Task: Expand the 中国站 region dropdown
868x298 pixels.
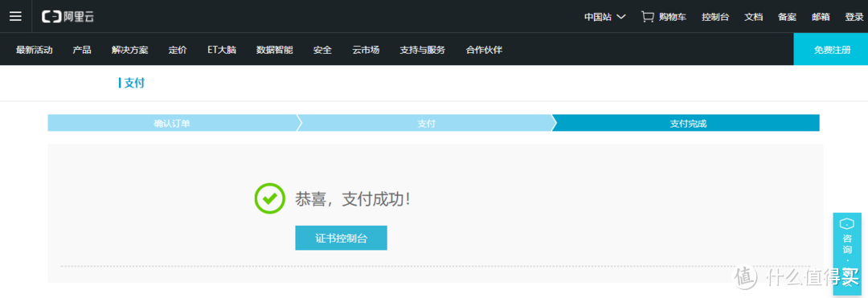Action: click(605, 17)
